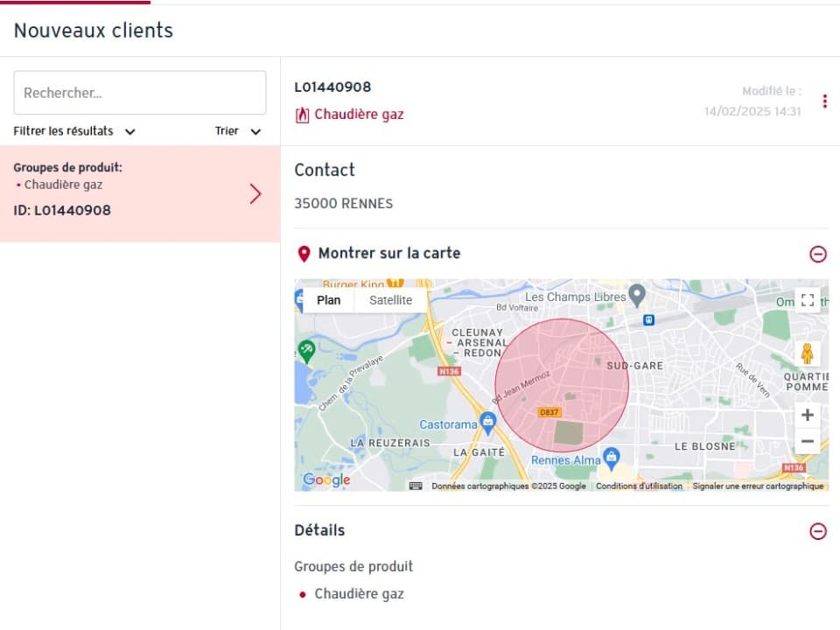This screenshot has width=840, height=630.
Task: Switch to Satellite map view
Action: [x=390, y=300]
